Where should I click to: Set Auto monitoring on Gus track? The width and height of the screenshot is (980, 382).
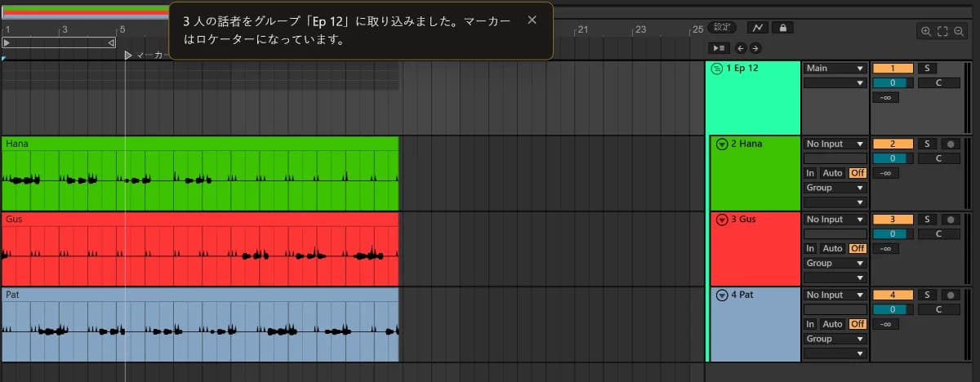[832, 248]
